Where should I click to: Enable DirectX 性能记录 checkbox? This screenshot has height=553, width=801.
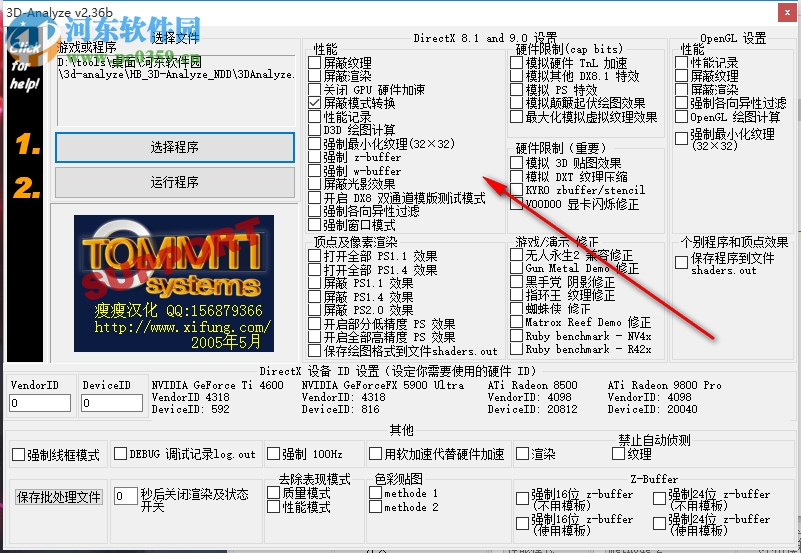click(x=315, y=116)
